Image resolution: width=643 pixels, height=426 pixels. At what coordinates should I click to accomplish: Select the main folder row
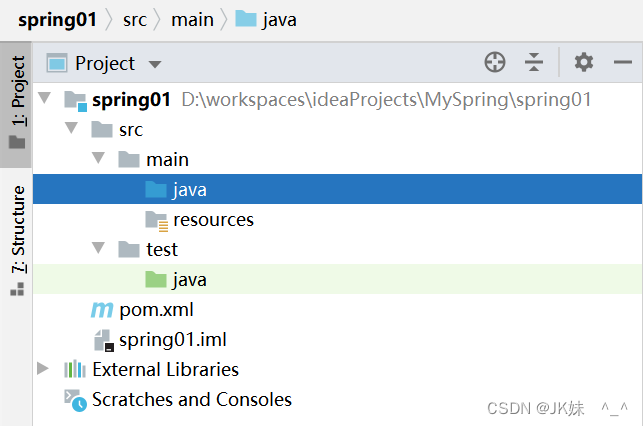337,159
